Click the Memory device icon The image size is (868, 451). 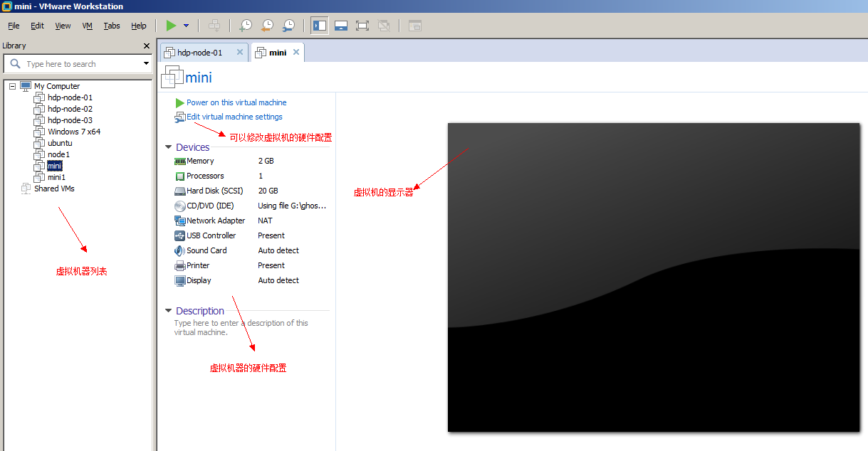(x=180, y=161)
